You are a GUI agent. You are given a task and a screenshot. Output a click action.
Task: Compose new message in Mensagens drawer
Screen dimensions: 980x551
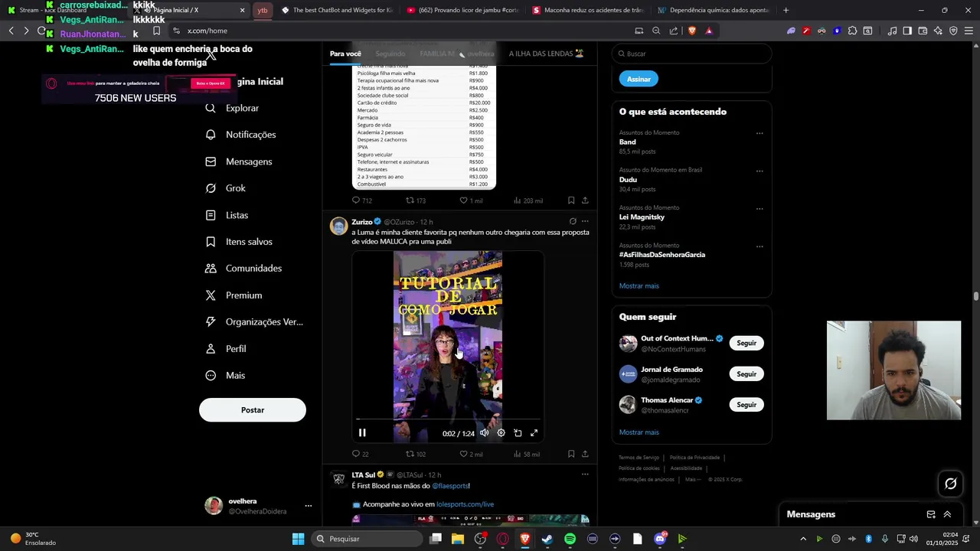click(931, 514)
